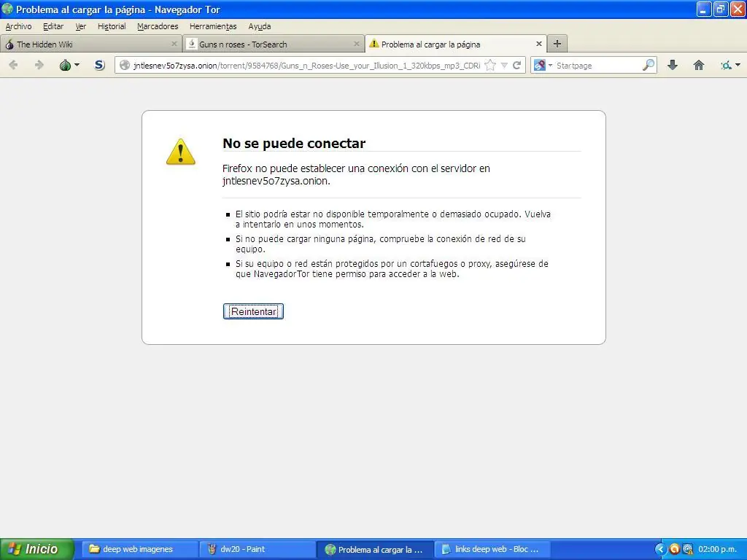Open the Inicio start button
The image size is (747, 560).
coord(37,549)
